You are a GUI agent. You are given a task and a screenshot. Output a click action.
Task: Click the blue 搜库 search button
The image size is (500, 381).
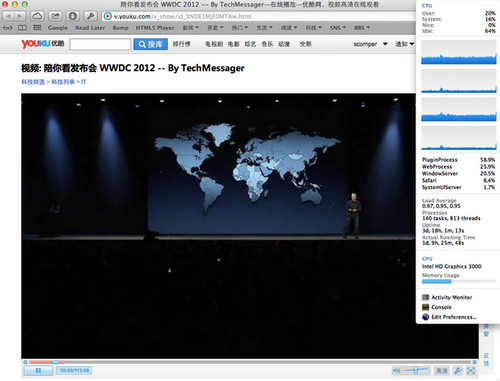point(150,44)
